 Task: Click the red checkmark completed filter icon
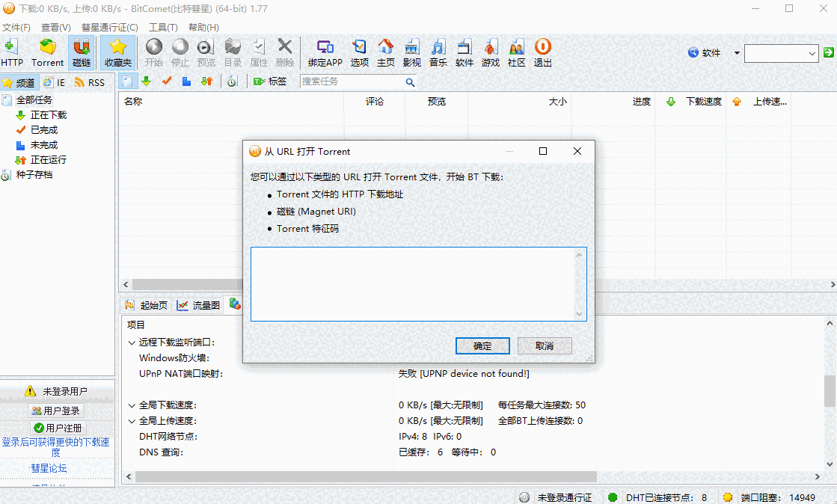pos(167,82)
